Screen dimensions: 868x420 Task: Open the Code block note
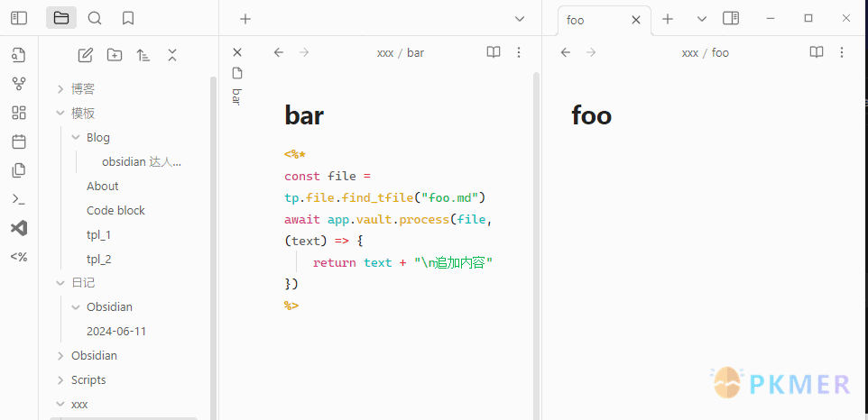click(x=115, y=211)
